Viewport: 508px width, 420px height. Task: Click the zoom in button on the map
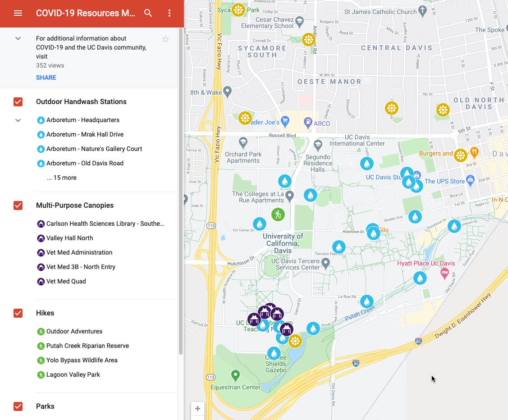point(197,408)
